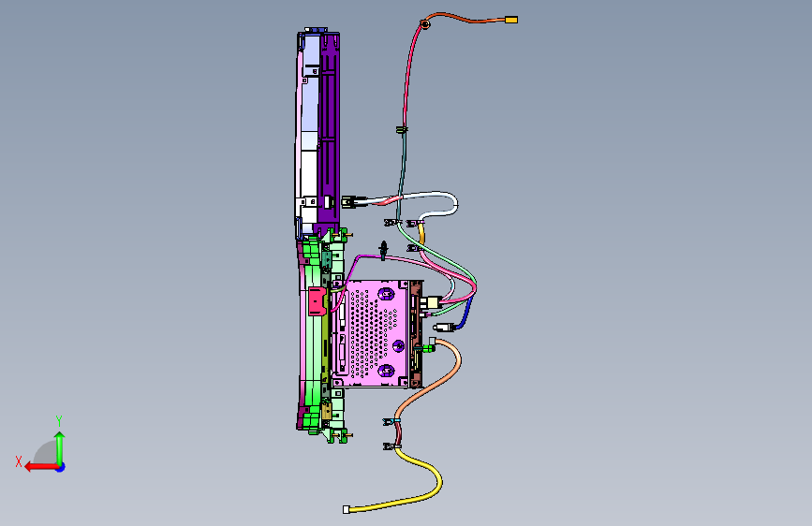
Task: Select the short orange-yellow vertical wire segment
Action: click(x=421, y=234)
